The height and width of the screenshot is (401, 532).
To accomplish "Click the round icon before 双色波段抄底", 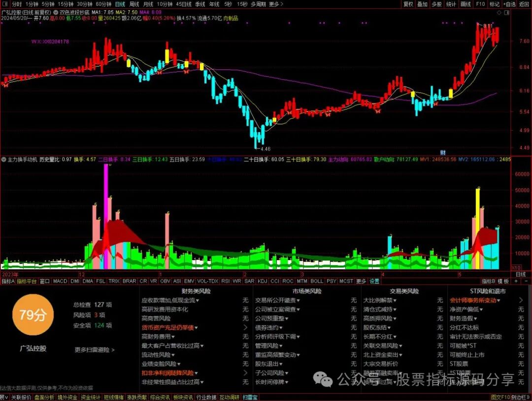I will coord(55,12).
